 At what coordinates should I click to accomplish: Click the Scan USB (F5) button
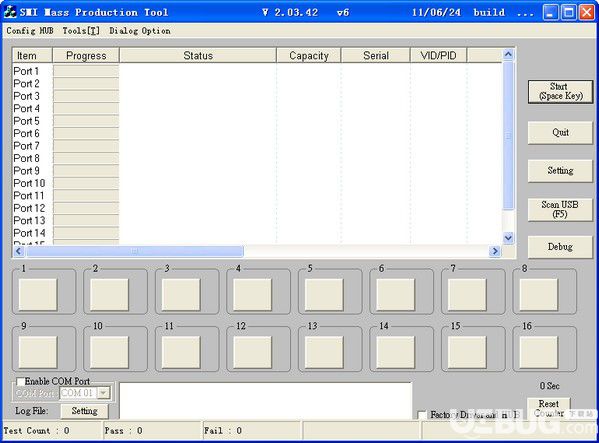point(560,209)
